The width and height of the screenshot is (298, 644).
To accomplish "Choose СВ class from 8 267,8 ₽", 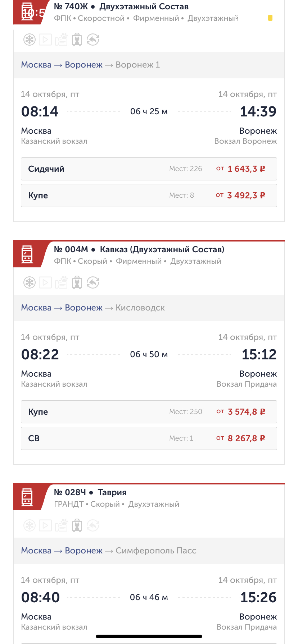I will (x=149, y=438).
